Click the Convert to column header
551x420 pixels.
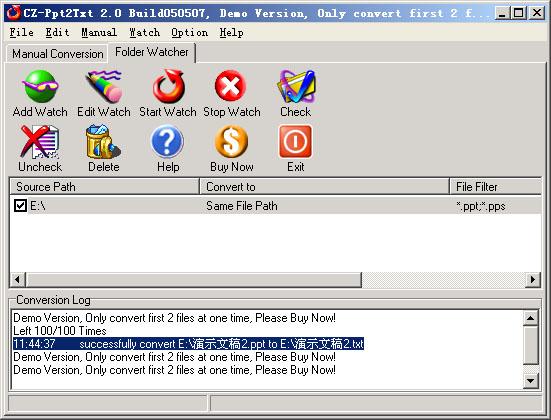[324, 187]
